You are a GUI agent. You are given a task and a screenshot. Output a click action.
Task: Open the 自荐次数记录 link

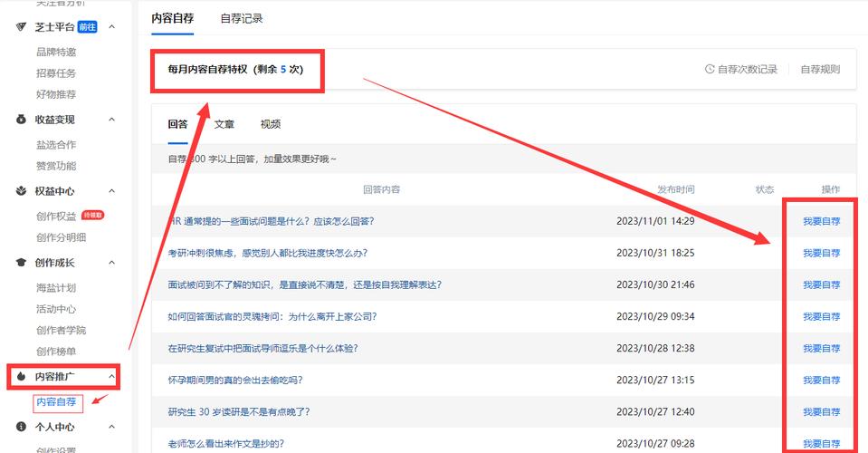tap(748, 69)
